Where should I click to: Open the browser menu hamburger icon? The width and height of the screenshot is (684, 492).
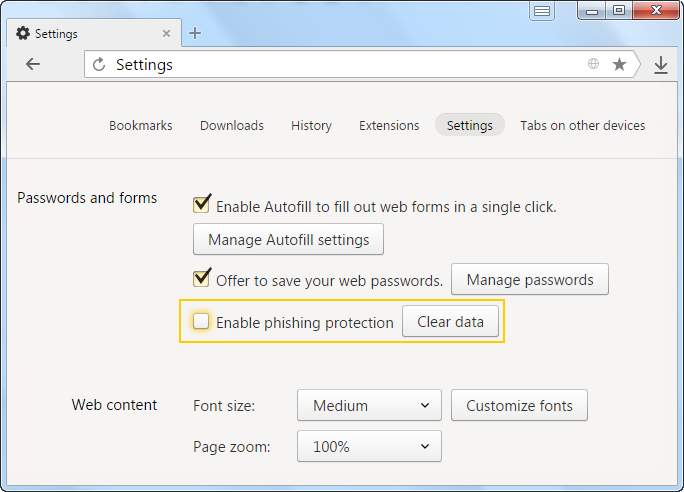542,10
